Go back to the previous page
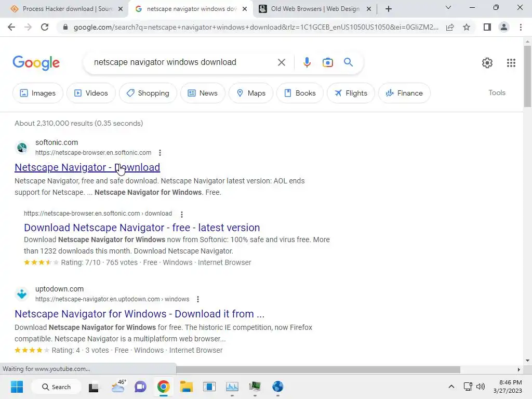 (x=11, y=27)
